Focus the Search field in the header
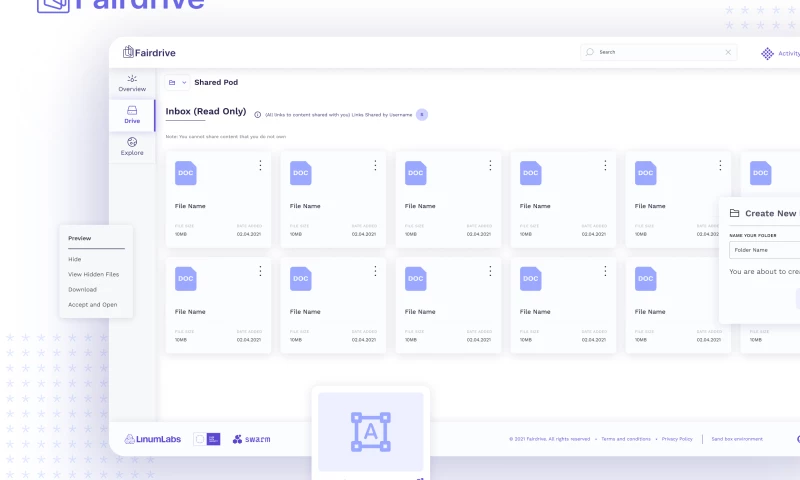This screenshot has height=480, width=800. tap(658, 52)
